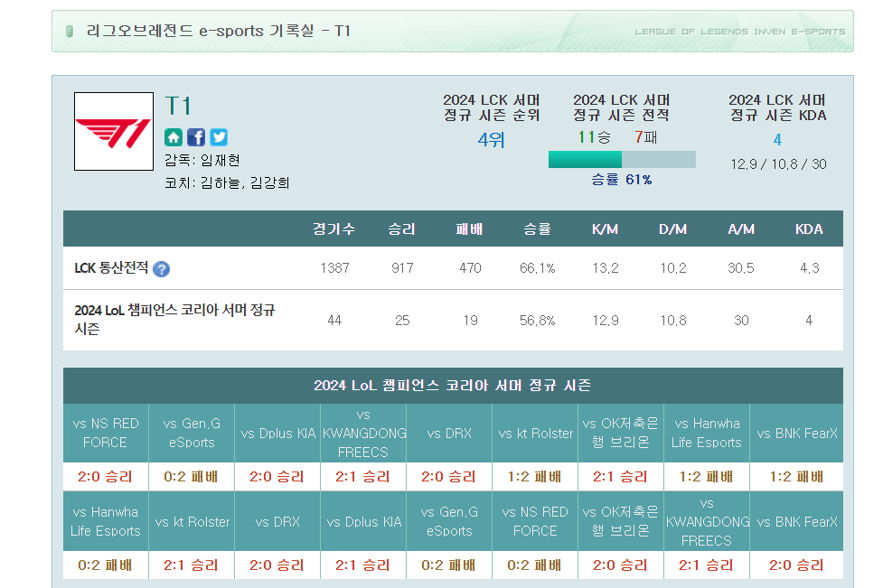Click the T1 team logo image
The image size is (883, 588).
pyautogui.click(x=114, y=131)
